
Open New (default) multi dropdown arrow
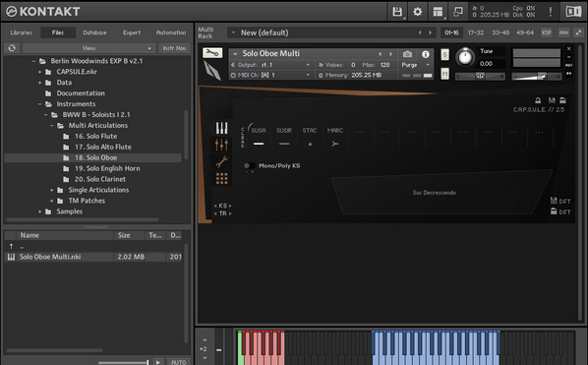pos(233,32)
